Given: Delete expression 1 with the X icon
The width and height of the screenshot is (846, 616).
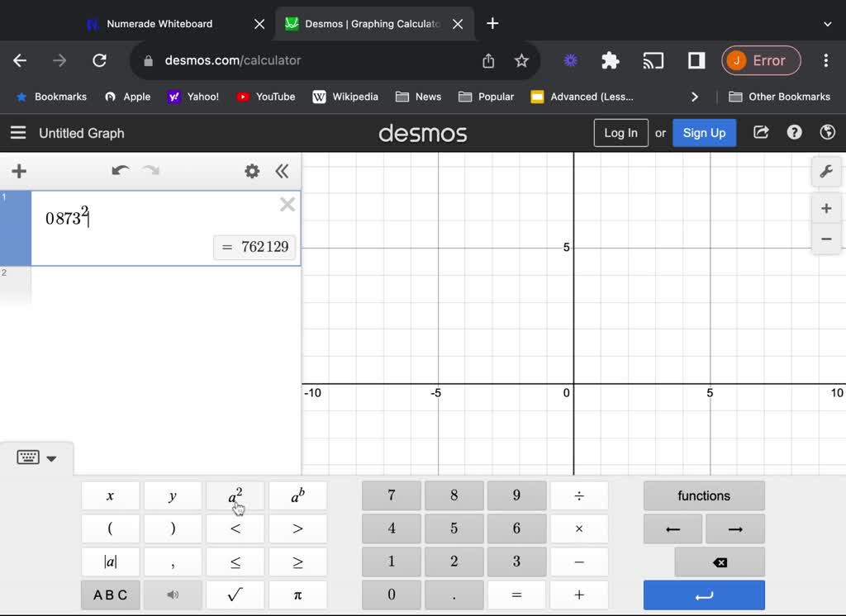Looking at the screenshot, I should 288,205.
